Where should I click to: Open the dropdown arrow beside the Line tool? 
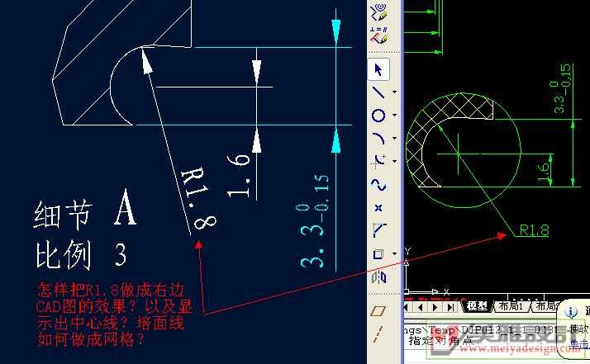pos(394,92)
